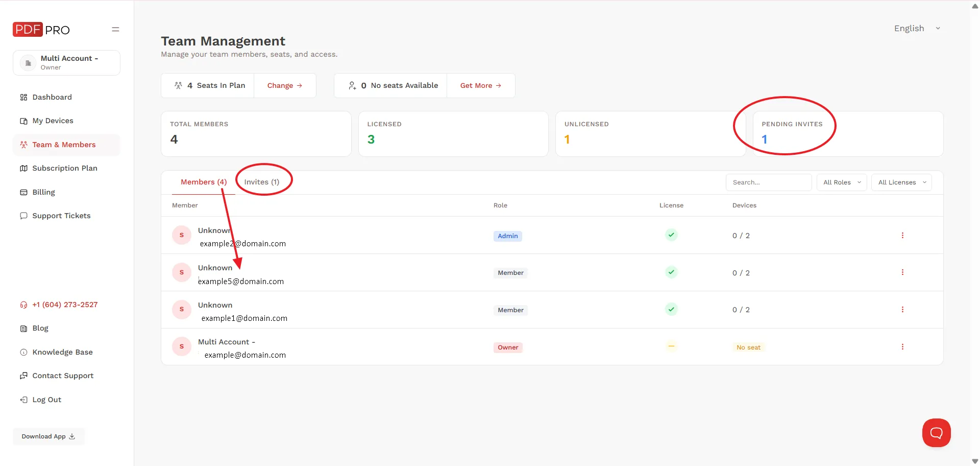This screenshot has width=980, height=466.
Task: Click the license checkmark for example5@domain.com
Action: 671,272
